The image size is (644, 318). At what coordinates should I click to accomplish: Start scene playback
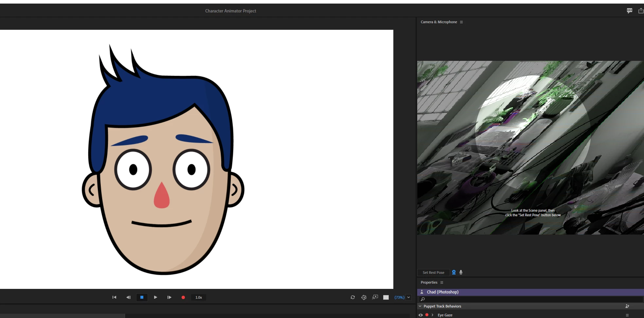tap(155, 297)
